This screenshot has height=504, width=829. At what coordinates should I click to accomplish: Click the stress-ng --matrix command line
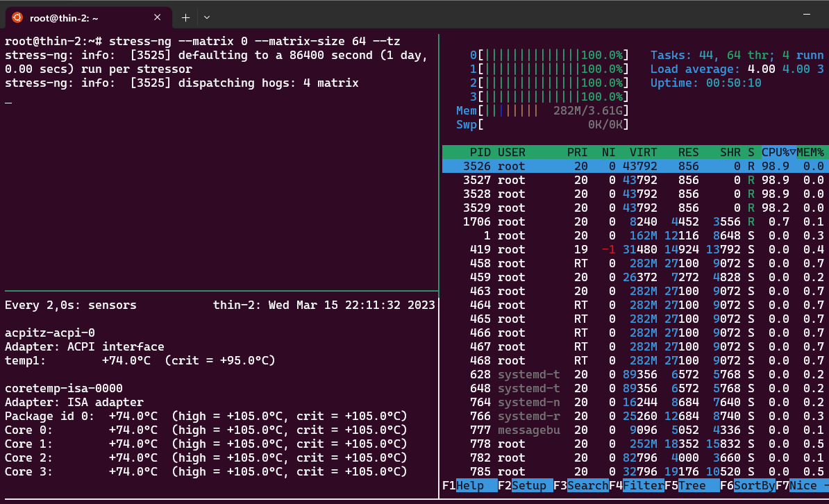coord(203,41)
